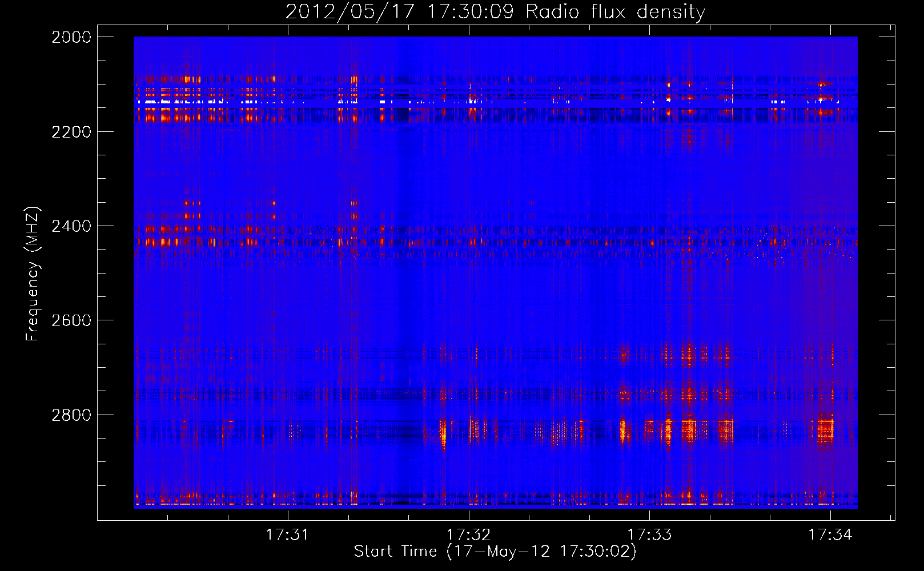924x571 pixels.
Task: Click the 17:34 time tick label
Action: pos(830,534)
